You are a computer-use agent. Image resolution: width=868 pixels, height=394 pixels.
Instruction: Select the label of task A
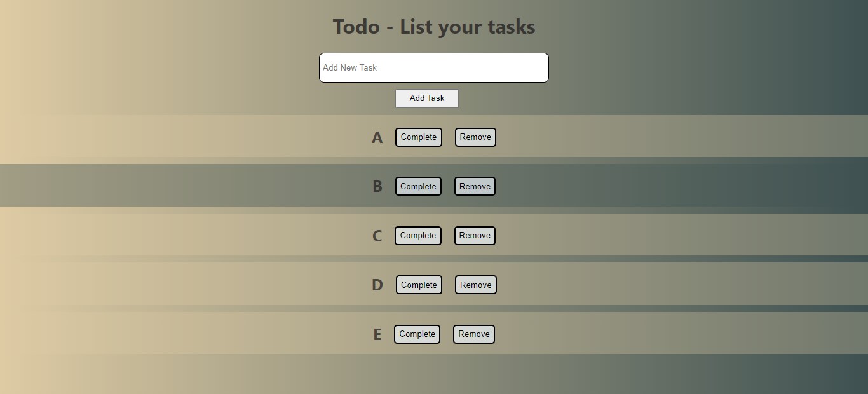coord(377,137)
